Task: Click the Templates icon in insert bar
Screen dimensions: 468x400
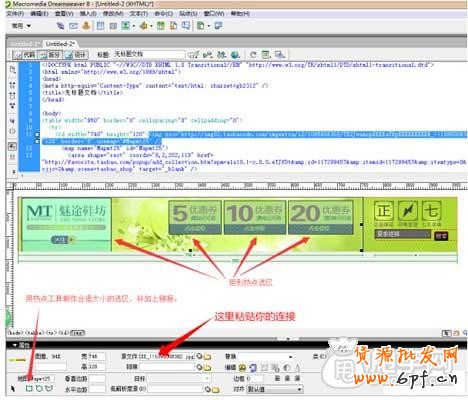Action: point(200,26)
